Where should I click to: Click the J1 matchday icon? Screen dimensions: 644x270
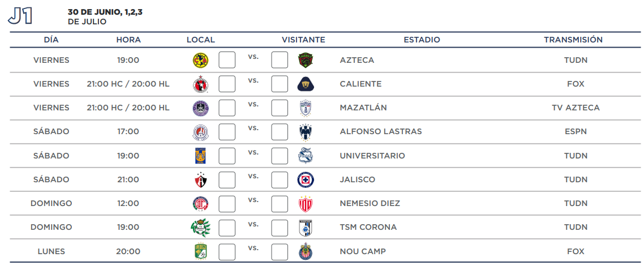[20, 16]
